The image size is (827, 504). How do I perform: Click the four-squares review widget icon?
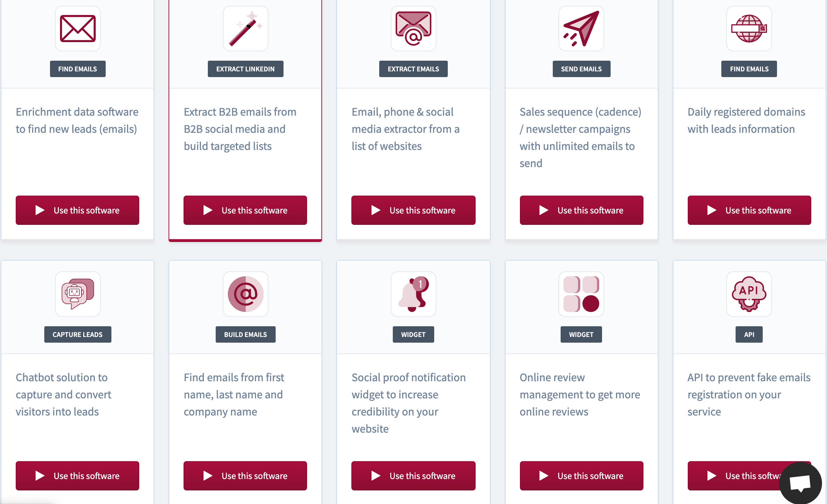[x=581, y=294]
